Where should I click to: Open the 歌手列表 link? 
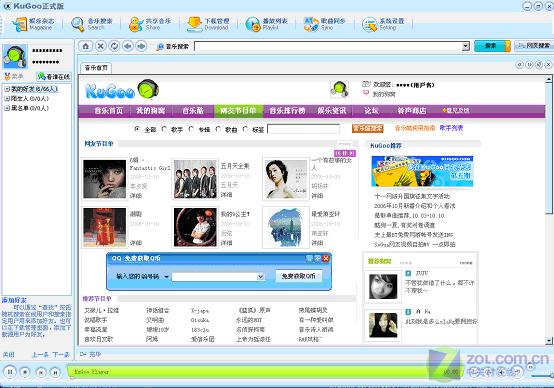click(451, 128)
